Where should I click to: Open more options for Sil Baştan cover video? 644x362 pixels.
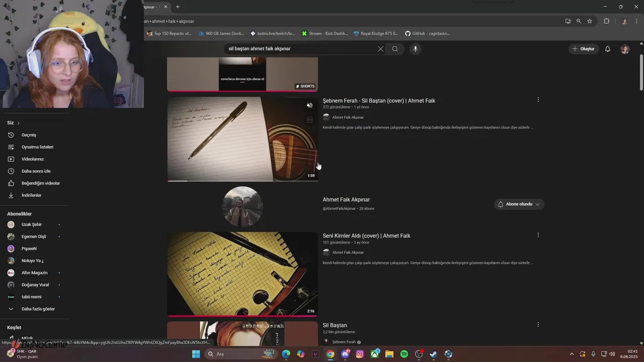[x=538, y=100]
